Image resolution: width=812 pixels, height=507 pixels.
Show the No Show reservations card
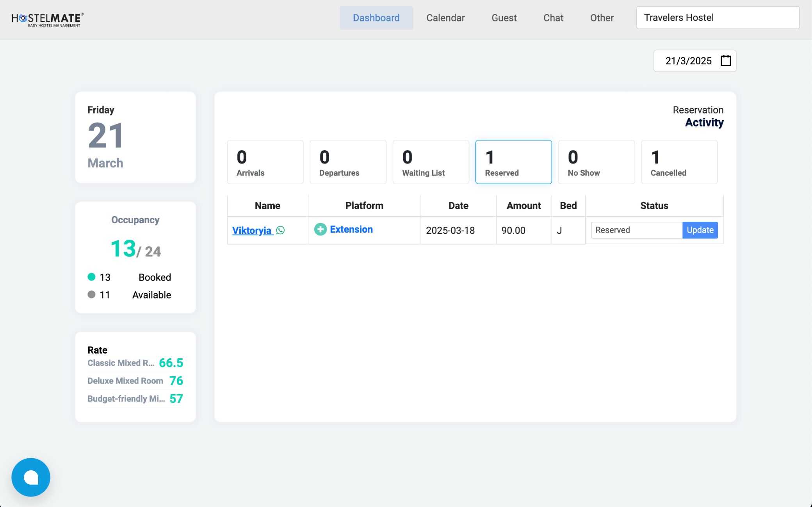(596, 162)
